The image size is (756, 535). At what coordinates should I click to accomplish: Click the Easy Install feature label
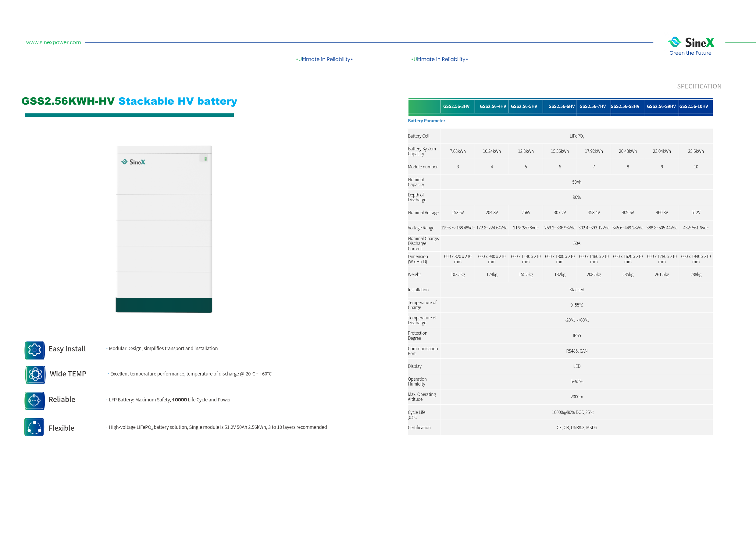[67, 349]
